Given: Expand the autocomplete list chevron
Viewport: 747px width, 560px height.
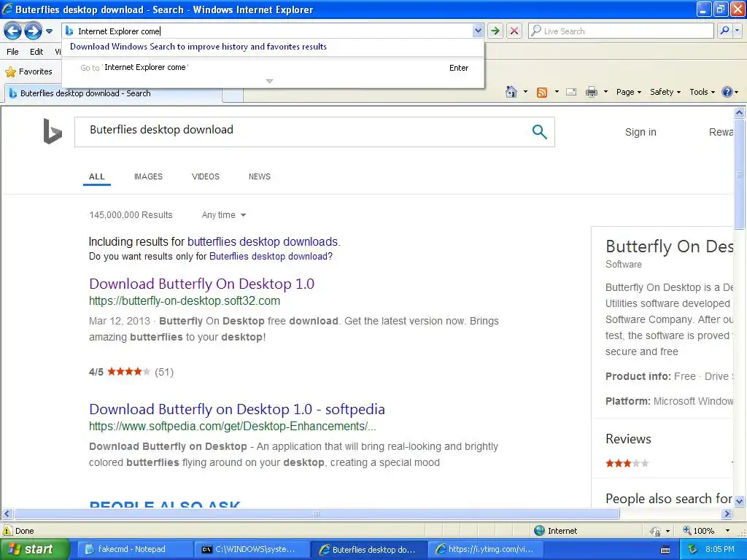Looking at the screenshot, I should [270, 81].
